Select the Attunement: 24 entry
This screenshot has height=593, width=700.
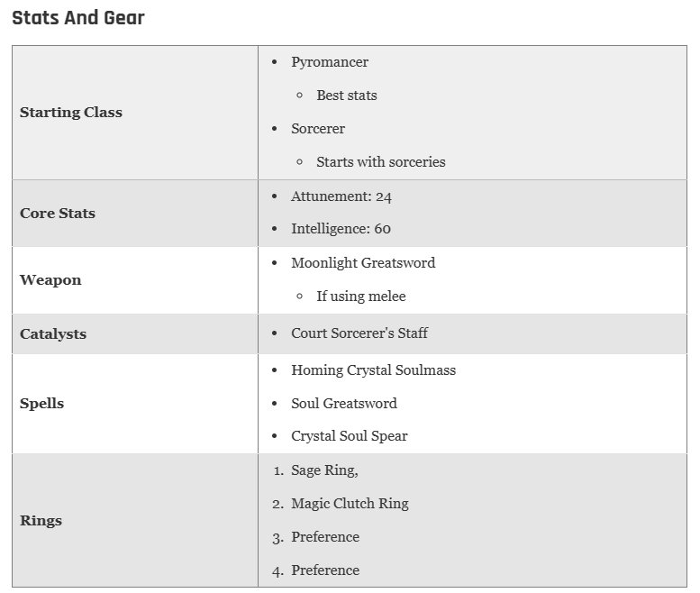coord(341,196)
